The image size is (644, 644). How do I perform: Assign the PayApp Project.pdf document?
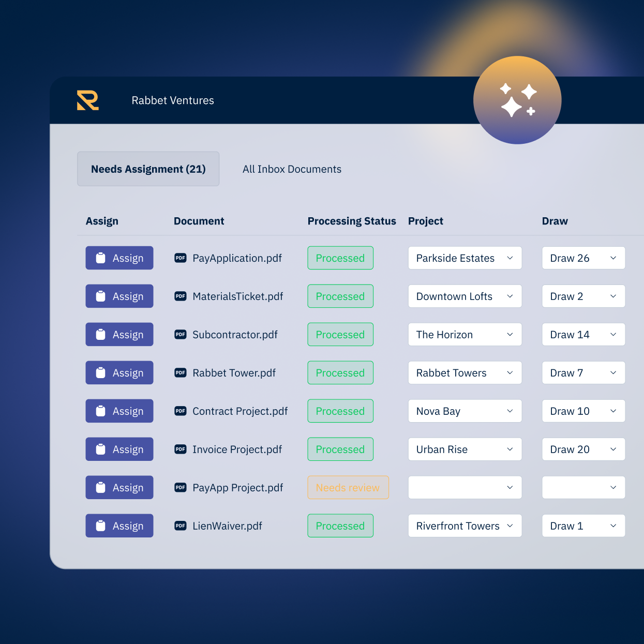pyautogui.click(x=119, y=487)
